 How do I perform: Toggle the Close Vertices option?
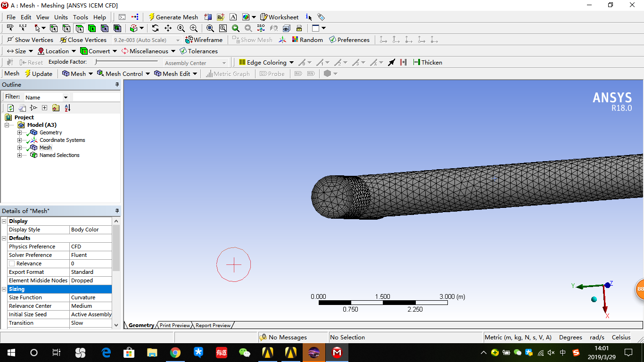pyautogui.click(x=83, y=40)
